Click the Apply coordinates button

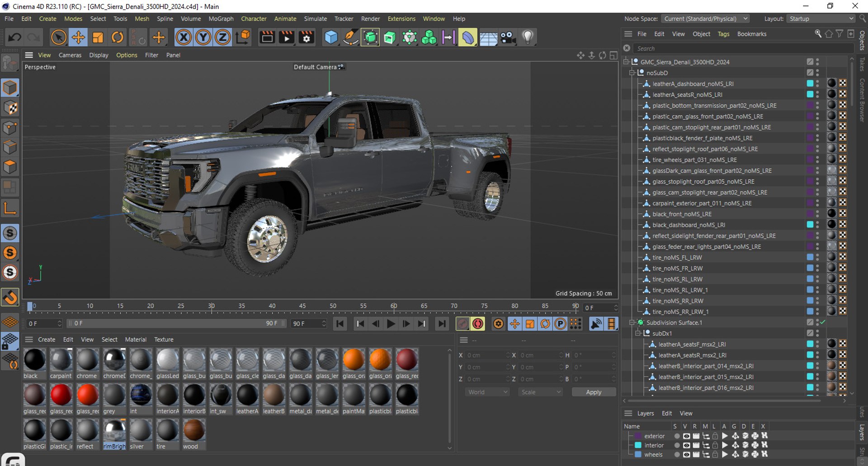[594, 392]
